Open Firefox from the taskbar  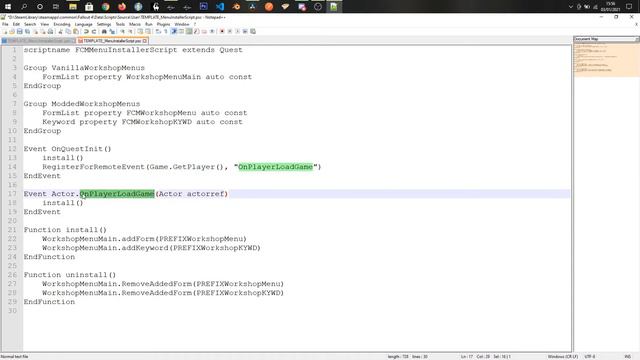122,7
